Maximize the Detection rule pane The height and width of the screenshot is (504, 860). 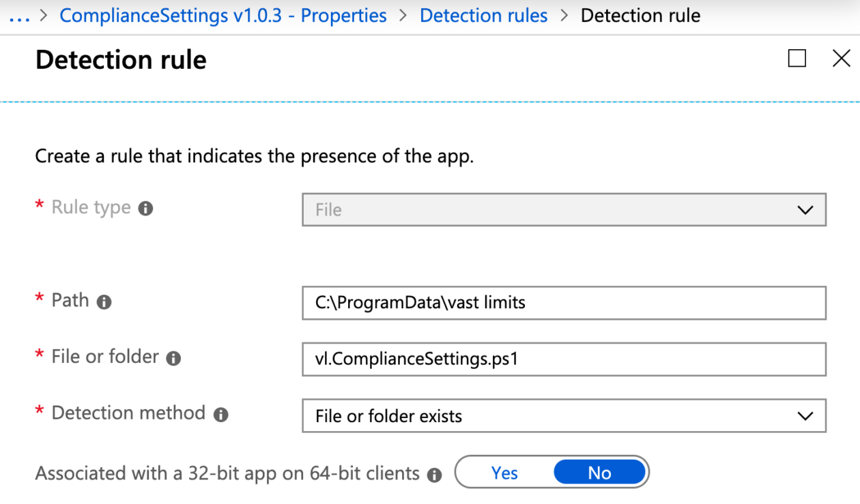click(797, 59)
